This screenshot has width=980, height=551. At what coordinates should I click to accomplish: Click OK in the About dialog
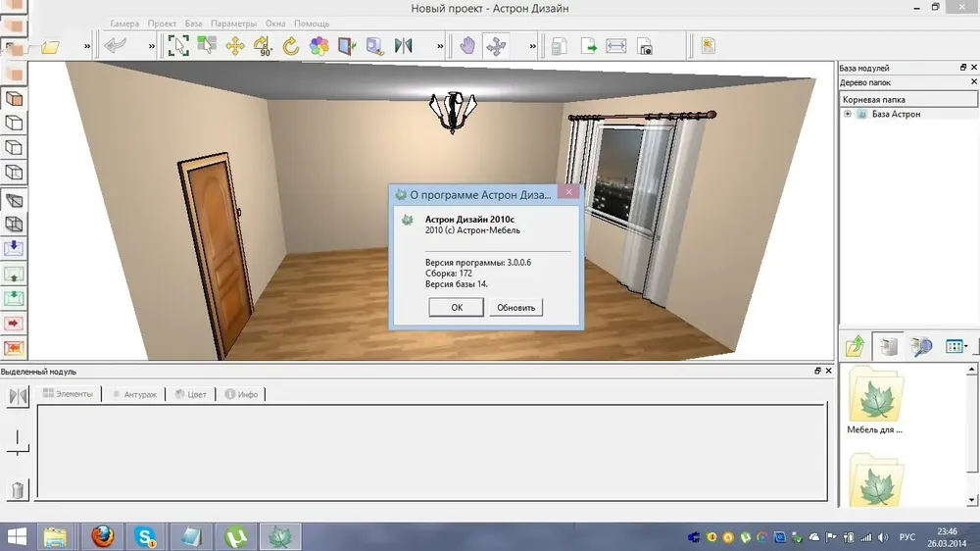pyautogui.click(x=456, y=307)
